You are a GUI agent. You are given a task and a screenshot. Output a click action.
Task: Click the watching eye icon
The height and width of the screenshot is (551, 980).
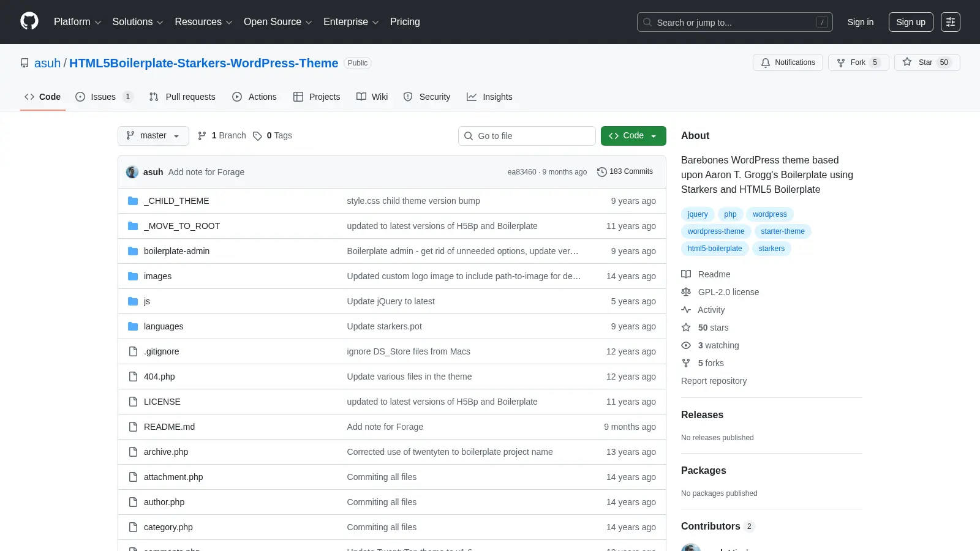tap(686, 345)
